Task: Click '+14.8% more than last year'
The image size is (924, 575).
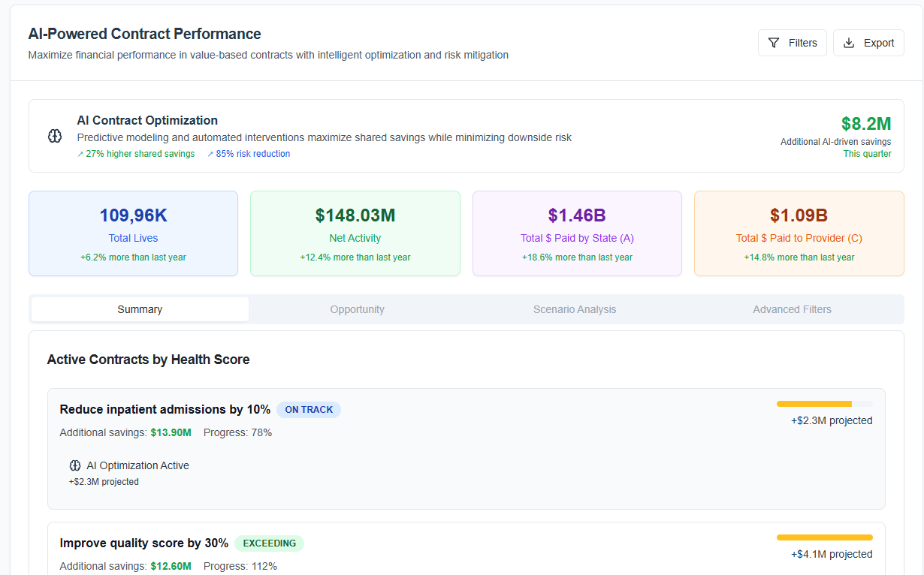Action: 799,257
